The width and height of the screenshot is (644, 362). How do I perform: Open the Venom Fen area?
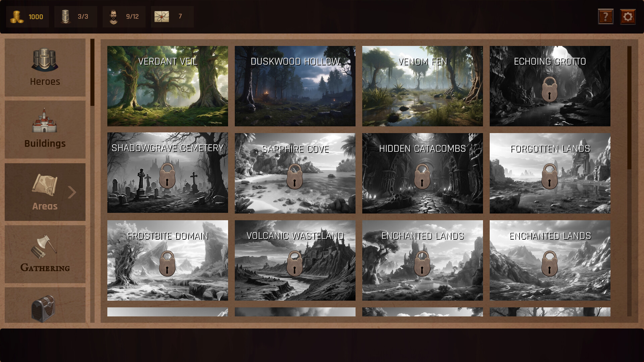[422, 86]
